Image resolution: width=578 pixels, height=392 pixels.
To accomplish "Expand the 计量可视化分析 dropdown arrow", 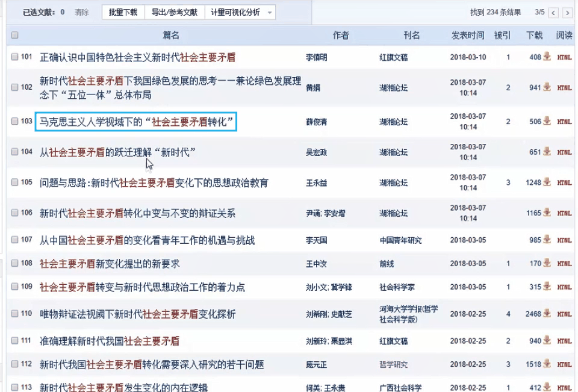I will point(270,13).
